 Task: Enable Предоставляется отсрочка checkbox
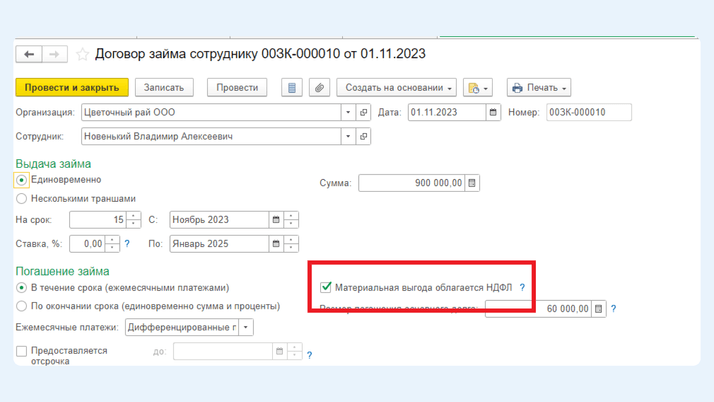(x=21, y=351)
